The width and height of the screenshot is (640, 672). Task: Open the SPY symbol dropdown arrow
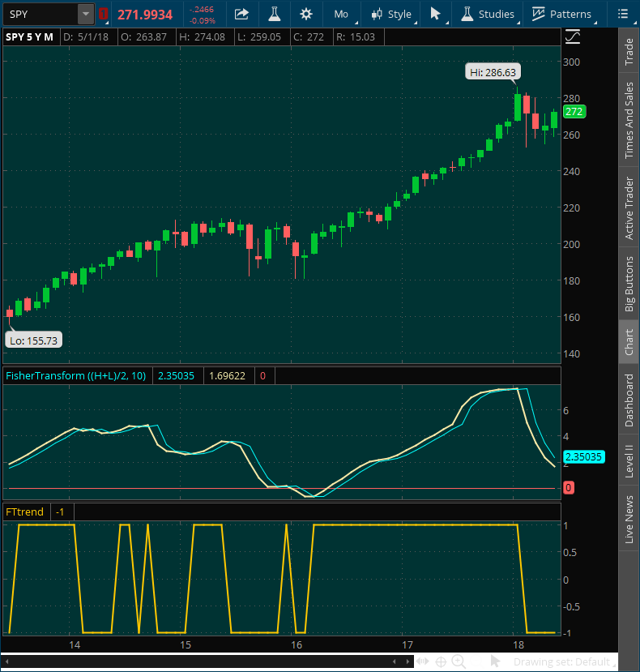(x=86, y=14)
